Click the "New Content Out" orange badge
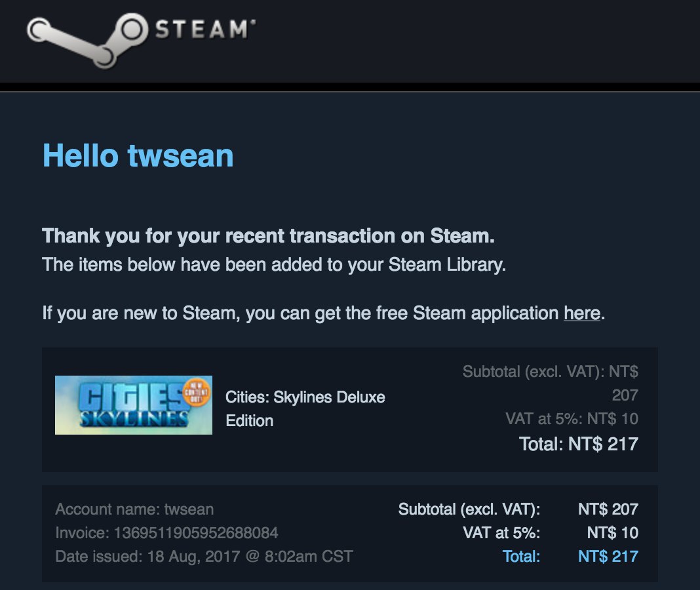 (x=196, y=392)
